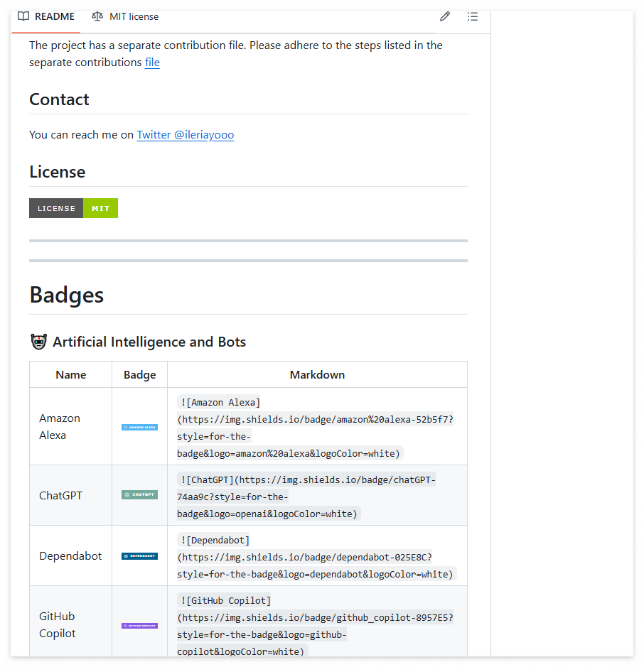The width and height of the screenshot is (644, 667).
Task: Click the ChatGPT badge image
Action: point(139,494)
